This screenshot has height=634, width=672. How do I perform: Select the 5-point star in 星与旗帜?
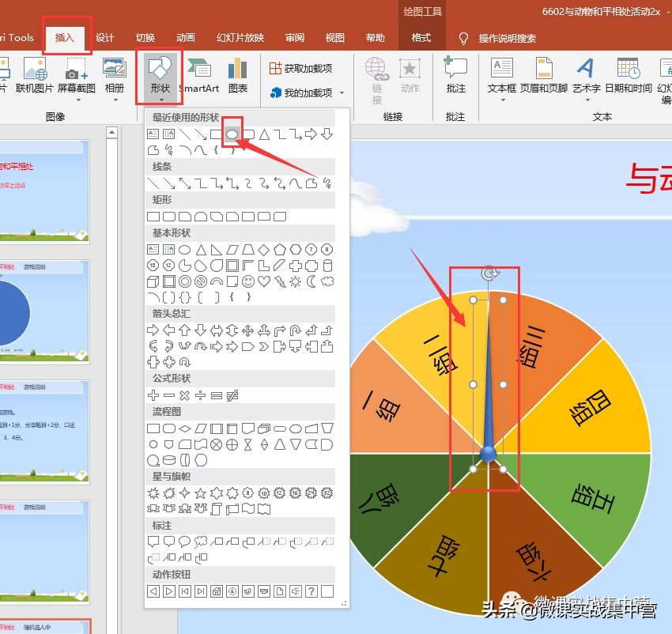(x=201, y=493)
